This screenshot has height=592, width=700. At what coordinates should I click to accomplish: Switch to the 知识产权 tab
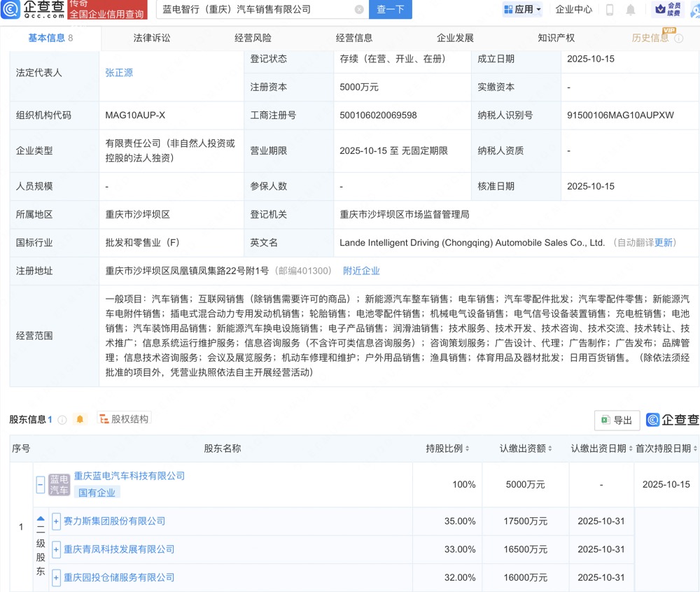(556, 38)
